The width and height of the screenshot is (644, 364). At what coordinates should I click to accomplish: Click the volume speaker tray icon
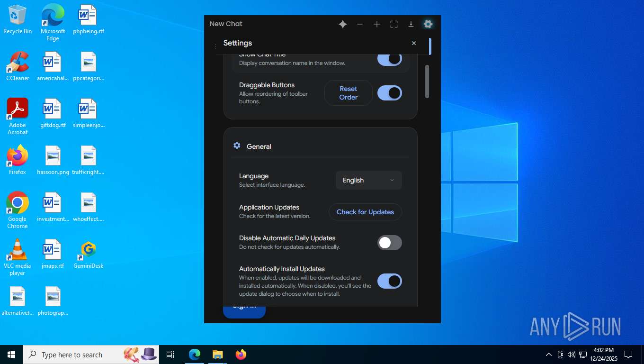coord(571,355)
